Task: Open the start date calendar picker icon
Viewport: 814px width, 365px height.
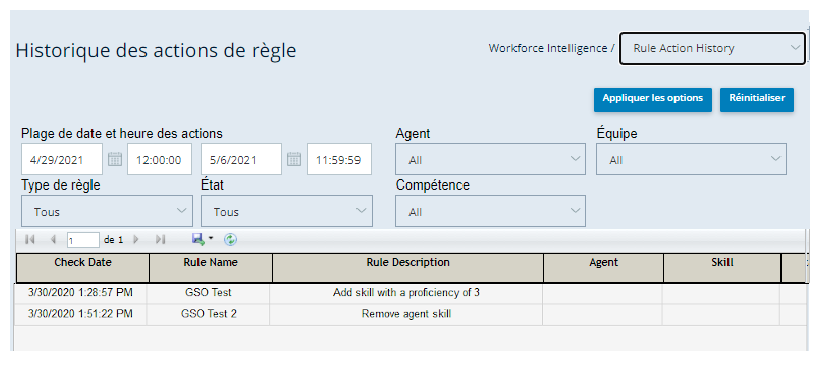Action: pos(115,159)
